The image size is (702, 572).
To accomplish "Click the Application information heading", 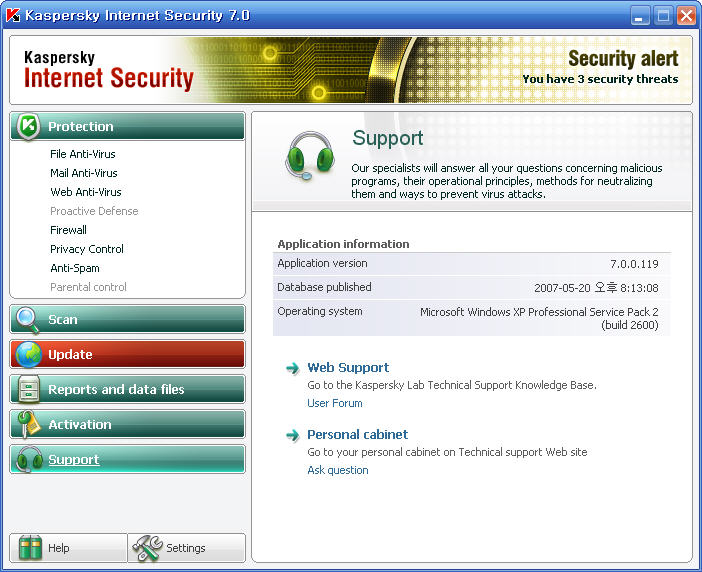I will point(343,244).
